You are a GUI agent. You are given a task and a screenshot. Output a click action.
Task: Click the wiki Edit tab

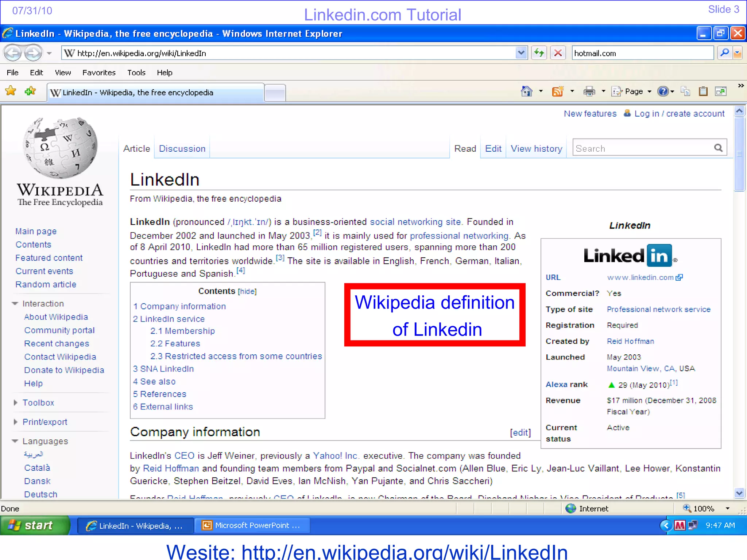tap(493, 148)
